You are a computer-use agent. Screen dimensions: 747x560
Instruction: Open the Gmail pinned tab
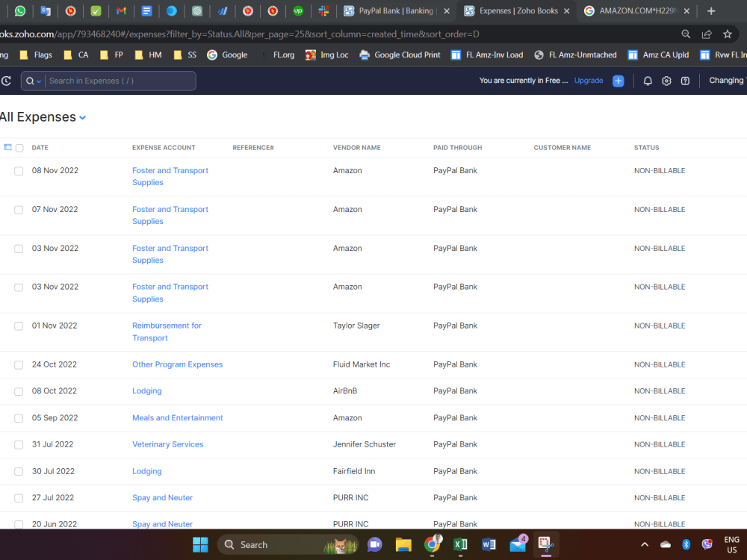(x=121, y=10)
